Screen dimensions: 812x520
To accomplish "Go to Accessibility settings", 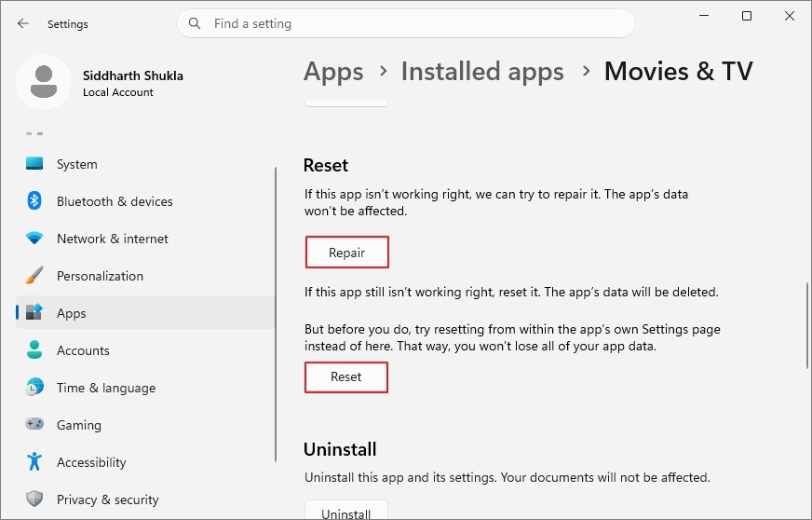I will point(145,462).
